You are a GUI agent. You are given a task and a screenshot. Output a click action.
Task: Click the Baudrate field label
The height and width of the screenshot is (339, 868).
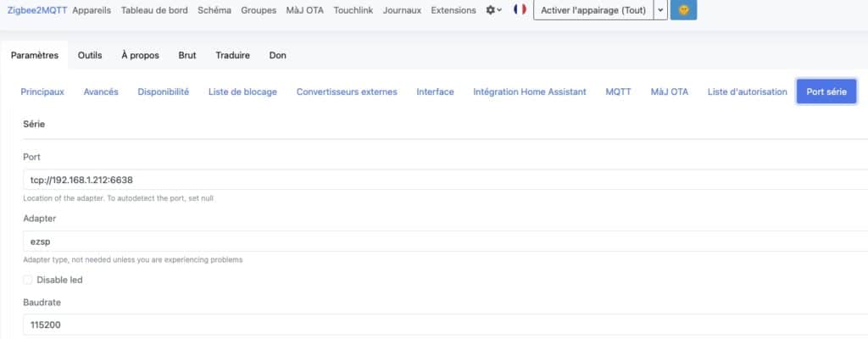click(x=42, y=303)
